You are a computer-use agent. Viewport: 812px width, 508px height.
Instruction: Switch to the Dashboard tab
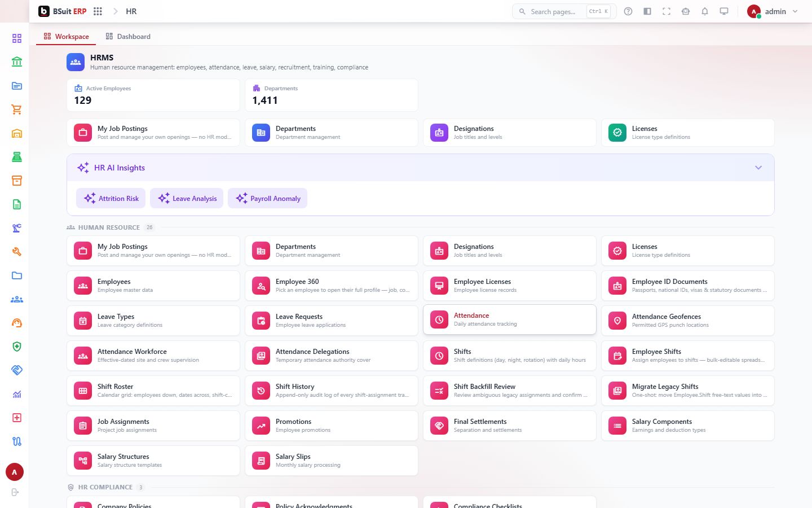(128, 37)
